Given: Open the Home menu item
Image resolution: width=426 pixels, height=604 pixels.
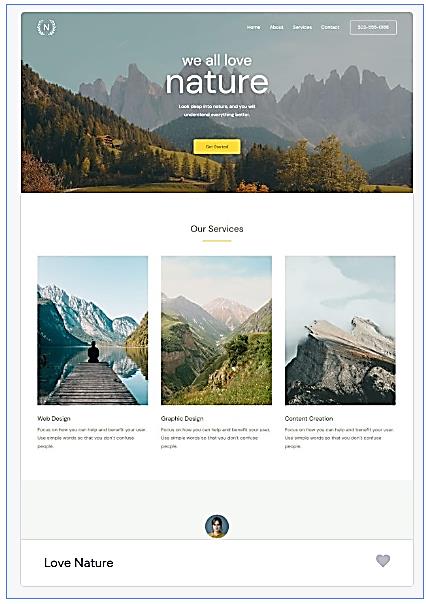Looking at the screenshot, I should pos(253,27).
